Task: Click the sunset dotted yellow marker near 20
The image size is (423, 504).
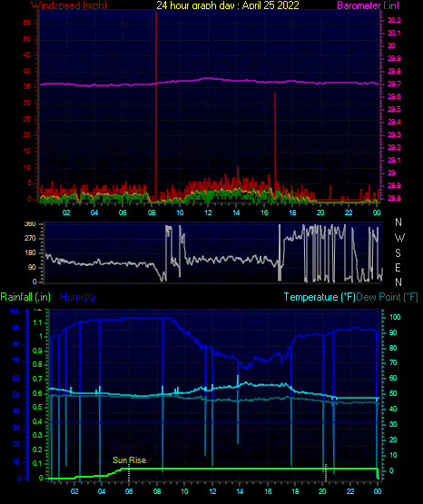Action: coord(326,472)
